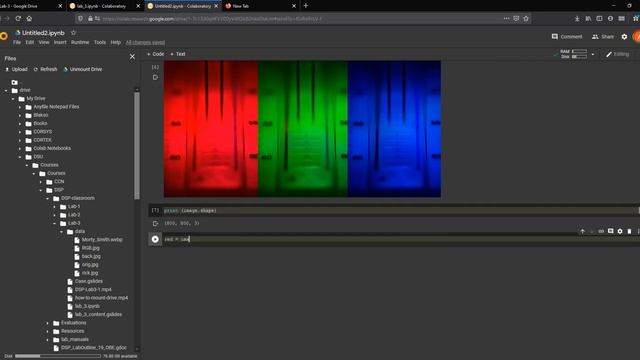Open the RAM/Disk runtime dropdown
This screenshot has height=360, width=640.
[593, 54]
